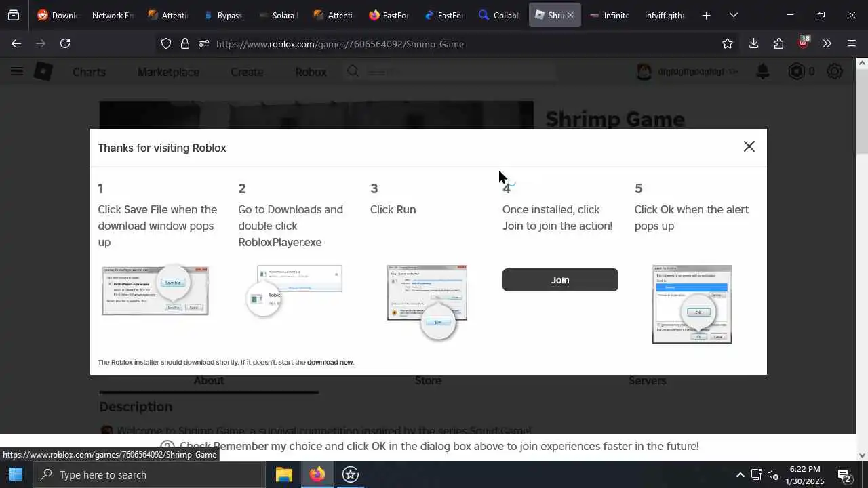Switch to the infyiff.github tab

[665, 15]
